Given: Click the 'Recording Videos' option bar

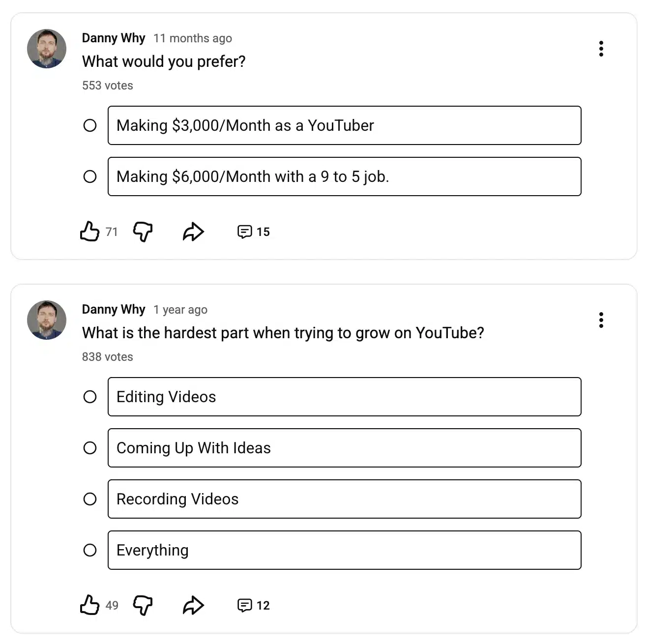Looking at the screenshot, I should tap(344, 499).
